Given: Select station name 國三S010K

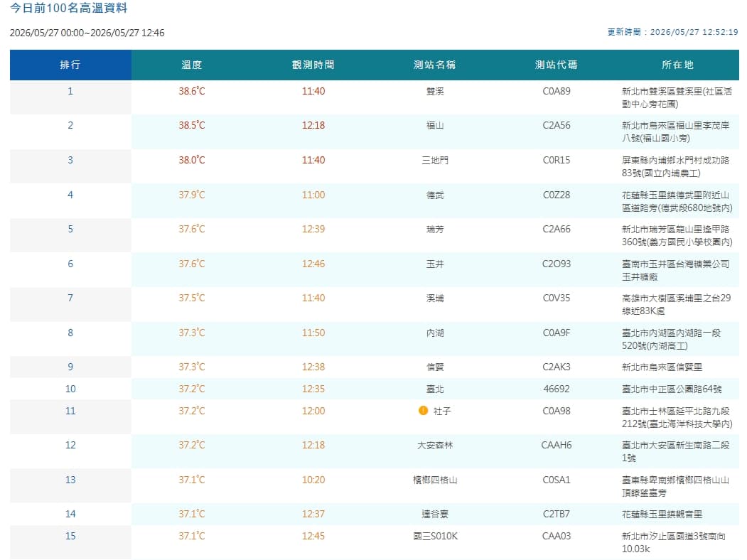Looking at the screenshot, I should click(435, 536).
